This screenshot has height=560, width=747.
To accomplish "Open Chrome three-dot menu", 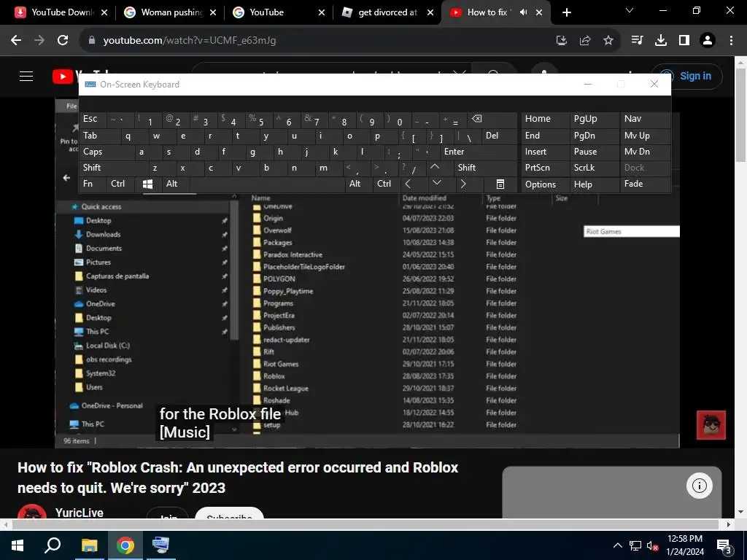I will click(x=731, y=41).
